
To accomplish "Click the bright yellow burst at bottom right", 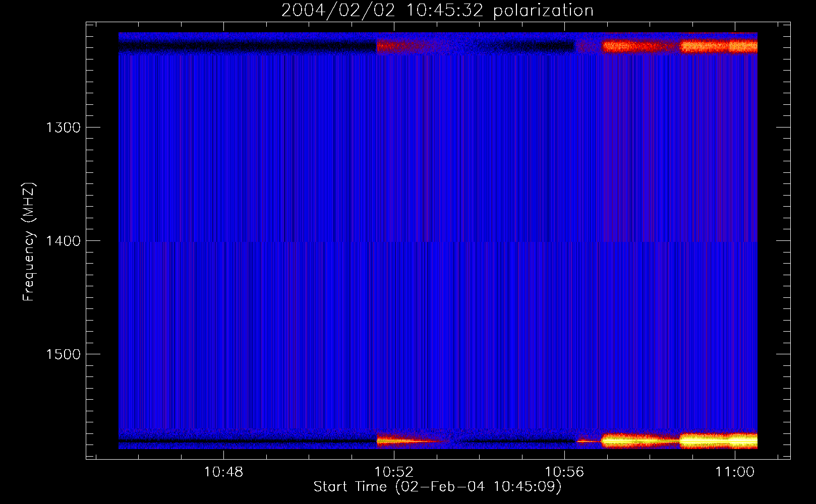I will (x=719, y=441).
